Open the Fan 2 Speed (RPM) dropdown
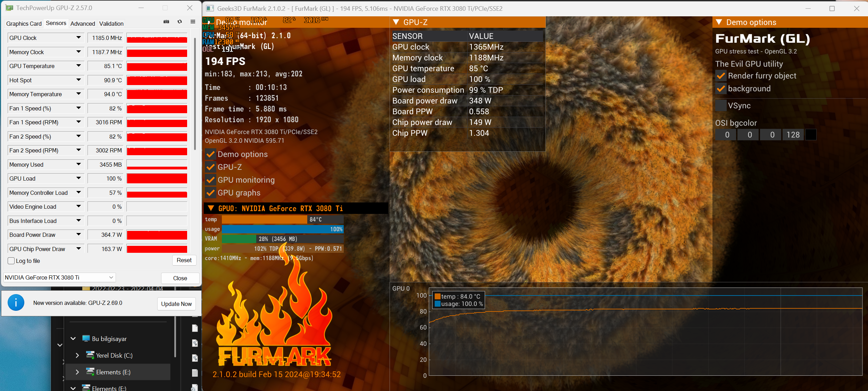 coord(79,150)
